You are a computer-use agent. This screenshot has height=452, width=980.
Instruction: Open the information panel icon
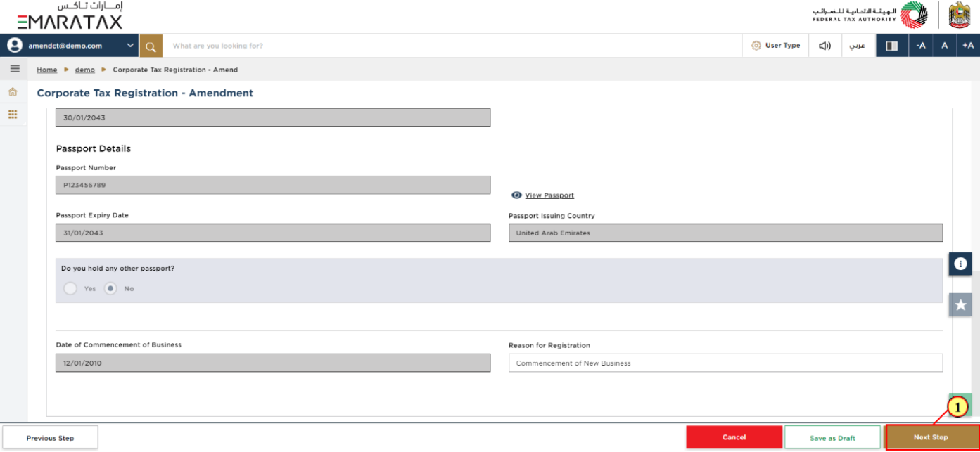click(x=960, y=264)
